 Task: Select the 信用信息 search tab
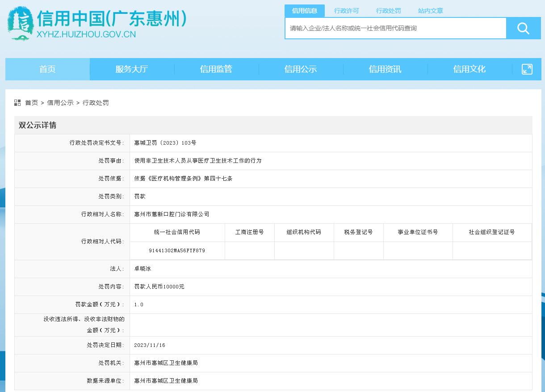[305, 11]
